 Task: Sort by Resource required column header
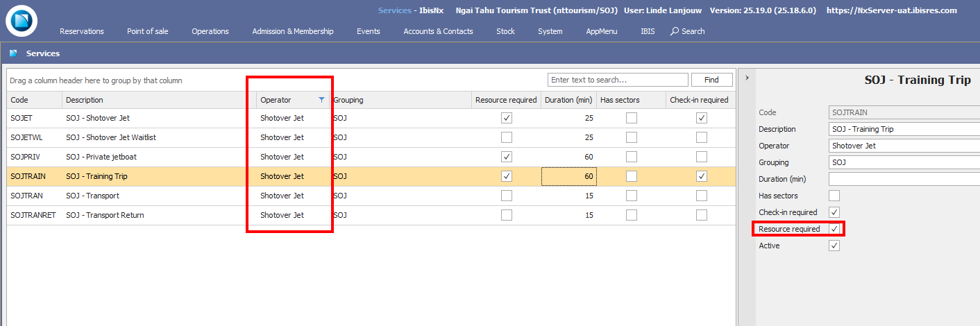point(507,100)
